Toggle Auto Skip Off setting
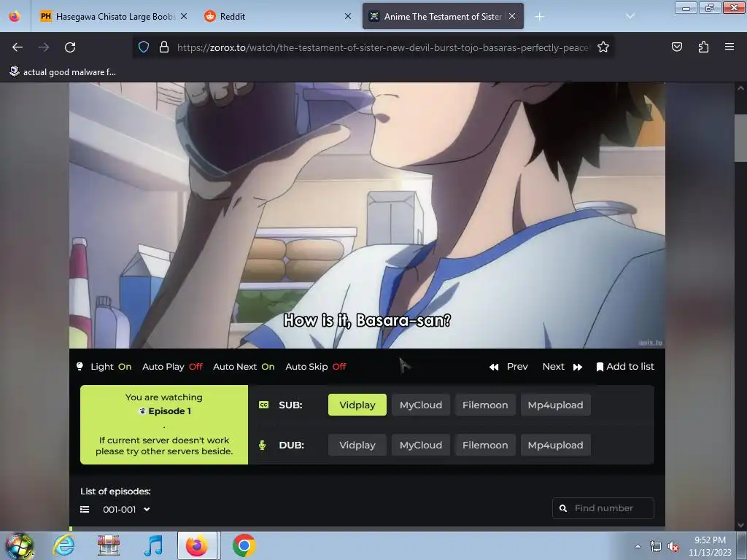This screenshot has height=560, width=747. [315, 367]
